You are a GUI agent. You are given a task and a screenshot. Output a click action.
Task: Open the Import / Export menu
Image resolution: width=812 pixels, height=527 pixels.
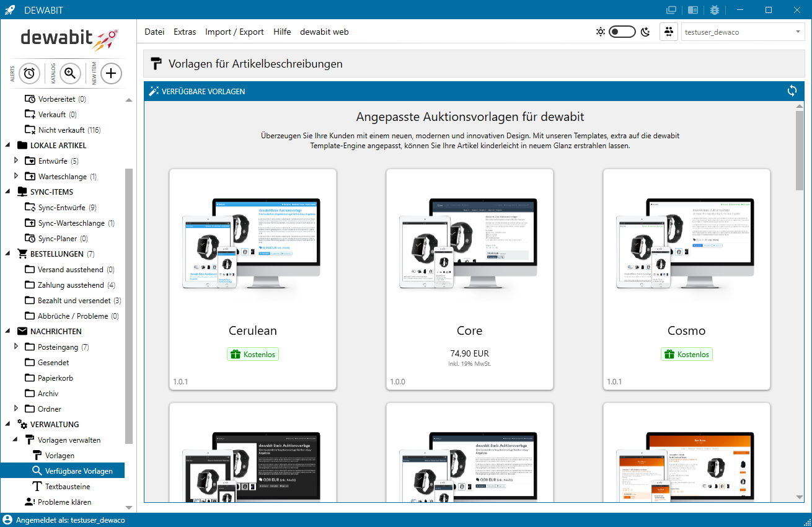coord(234,32)
